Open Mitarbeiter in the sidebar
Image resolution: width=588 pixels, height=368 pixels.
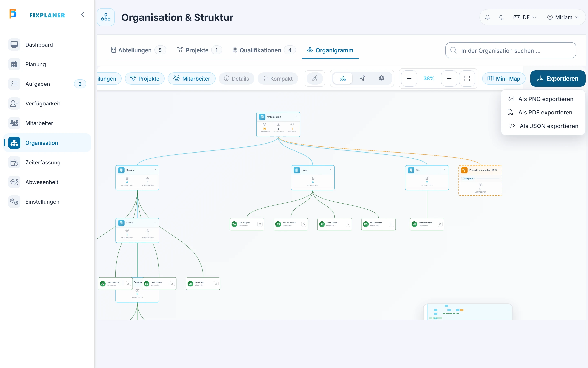(47, 123)
